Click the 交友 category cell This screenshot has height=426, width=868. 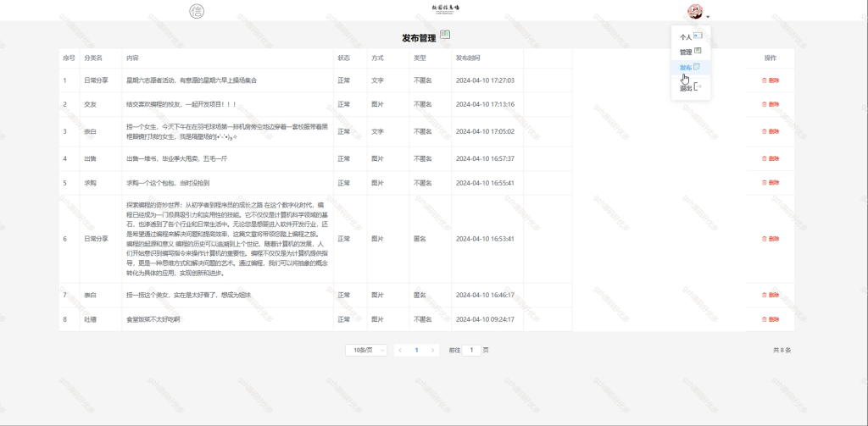pos(90,104)
